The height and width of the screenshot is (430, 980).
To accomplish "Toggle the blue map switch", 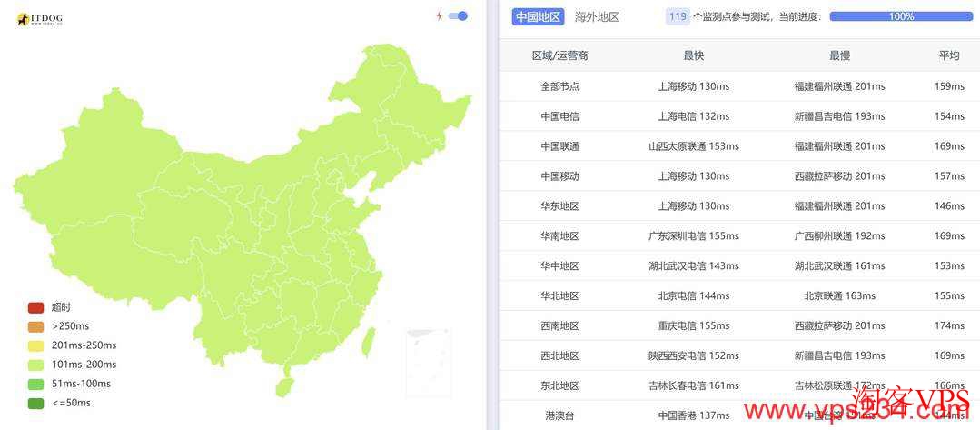I will pyautogui.click(x=458, y=16).
